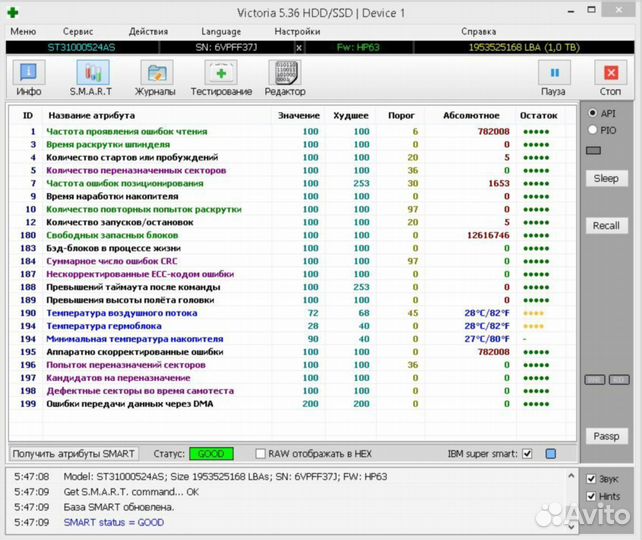Open the Language menu

(x=221, y=32)
